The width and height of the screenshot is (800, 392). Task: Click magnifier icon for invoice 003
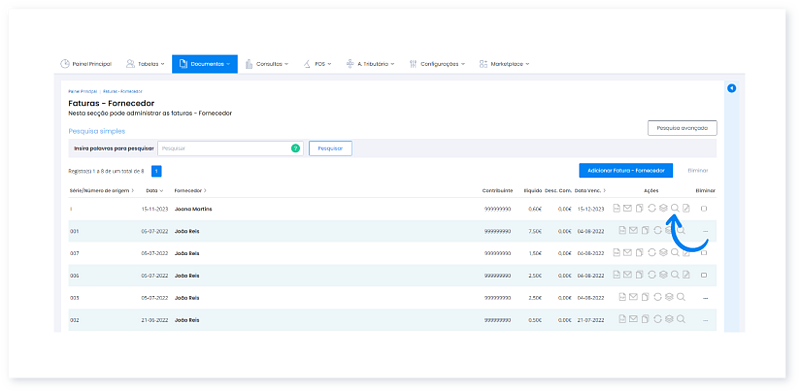(x=681, y=297)
